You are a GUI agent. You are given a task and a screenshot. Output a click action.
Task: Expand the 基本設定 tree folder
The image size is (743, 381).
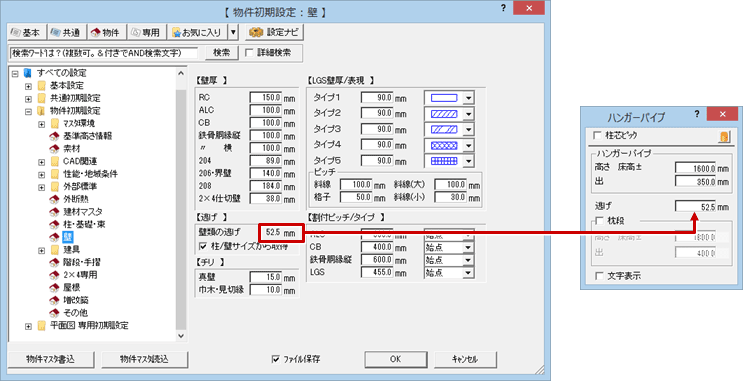28,86
